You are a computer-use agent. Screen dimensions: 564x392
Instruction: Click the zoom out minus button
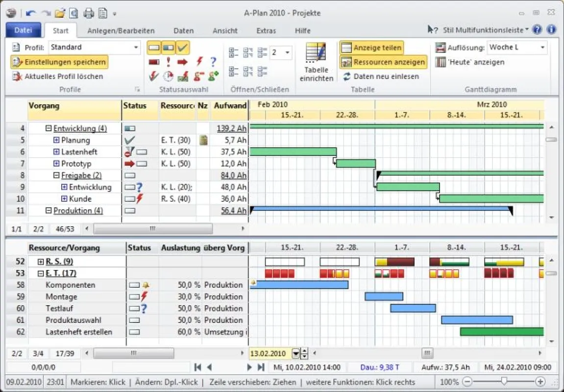[467, 382]
